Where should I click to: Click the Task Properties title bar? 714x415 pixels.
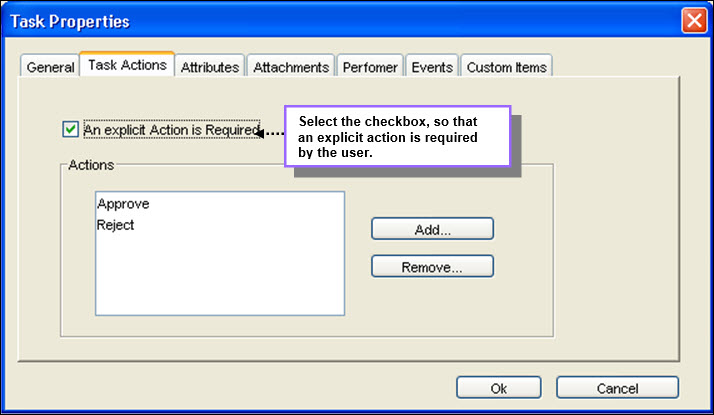pyautogui.click(x=342, y=21)
